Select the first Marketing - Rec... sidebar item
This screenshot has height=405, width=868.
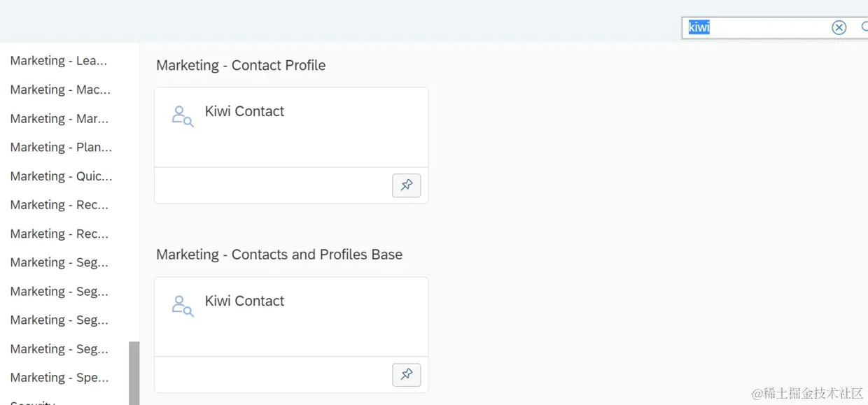click(59, 205)
